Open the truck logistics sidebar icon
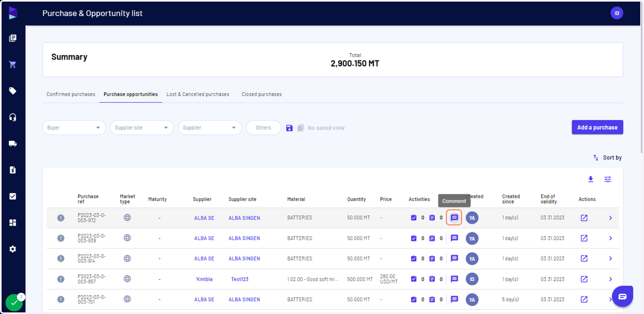 click(13, 144)
